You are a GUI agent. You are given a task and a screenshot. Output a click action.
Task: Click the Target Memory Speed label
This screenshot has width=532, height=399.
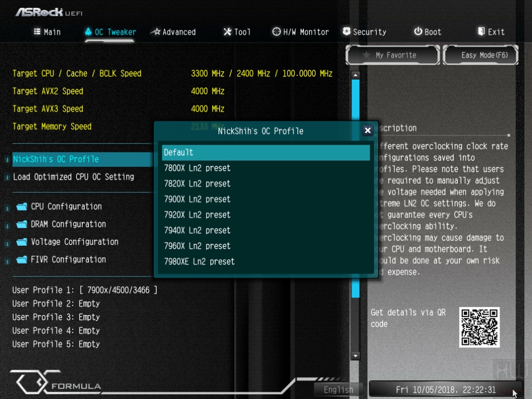[x=52, y=127]
